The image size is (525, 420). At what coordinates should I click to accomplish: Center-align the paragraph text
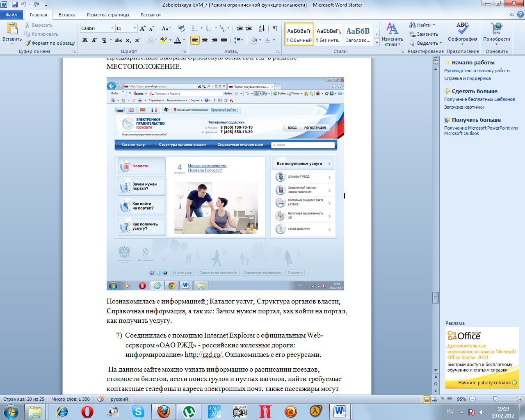tap(205, 40)
